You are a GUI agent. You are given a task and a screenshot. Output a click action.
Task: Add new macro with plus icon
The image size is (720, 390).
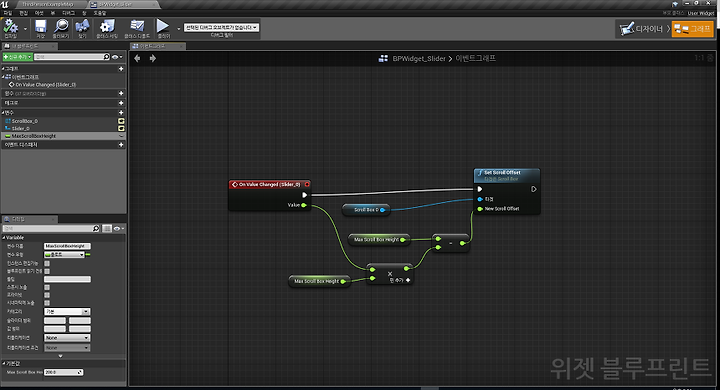point(121,103)
